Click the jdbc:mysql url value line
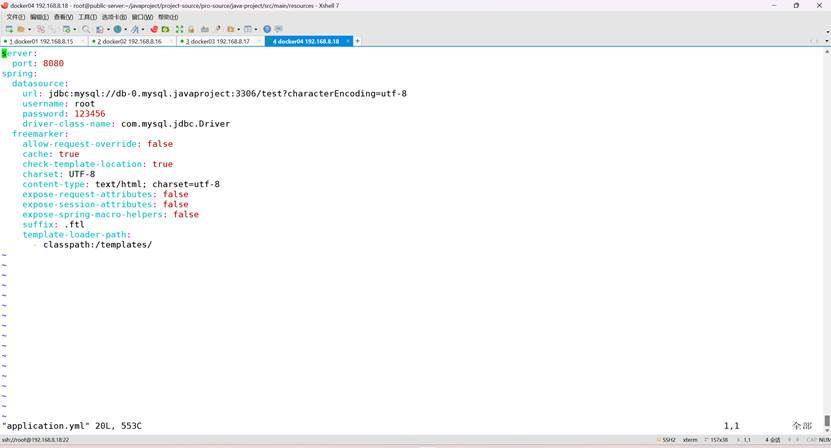 [227, 93]
